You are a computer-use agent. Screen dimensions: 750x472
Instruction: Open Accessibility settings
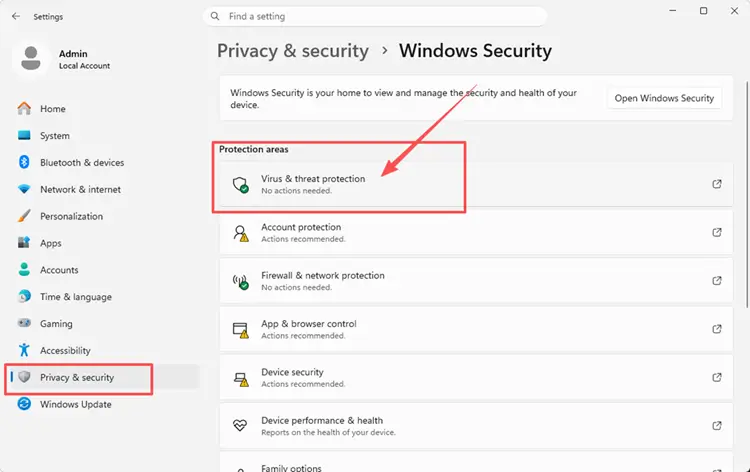pos(103,350)
